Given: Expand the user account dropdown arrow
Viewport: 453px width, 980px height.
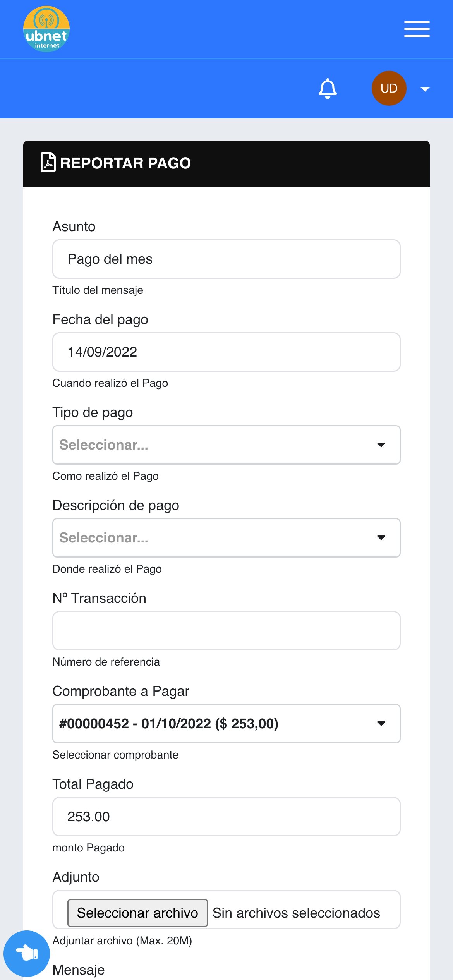Looking at the screenshot, I should coord(425,89).
